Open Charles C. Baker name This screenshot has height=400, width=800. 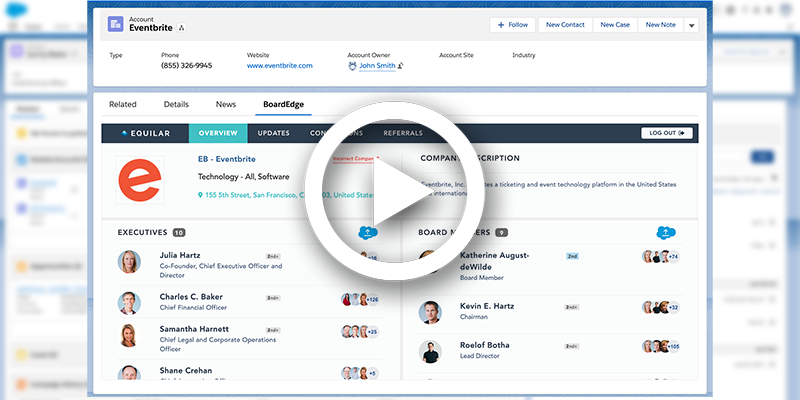click(x=191, y=296)
